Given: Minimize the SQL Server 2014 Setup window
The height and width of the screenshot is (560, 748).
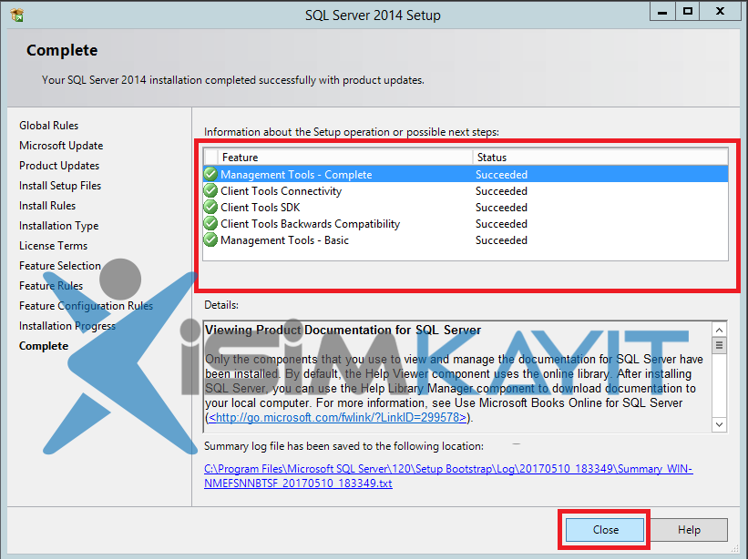Looking at the screenshot, I should [662, 12].
